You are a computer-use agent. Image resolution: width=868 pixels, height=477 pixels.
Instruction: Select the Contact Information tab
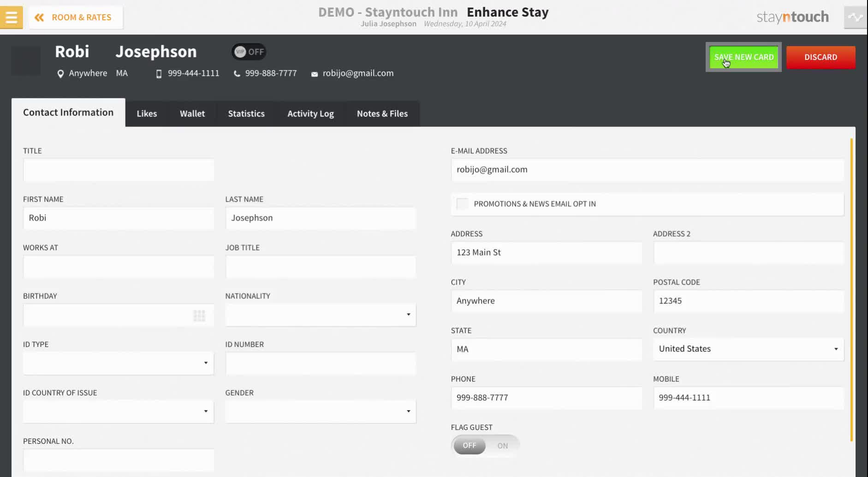point(68,113)
